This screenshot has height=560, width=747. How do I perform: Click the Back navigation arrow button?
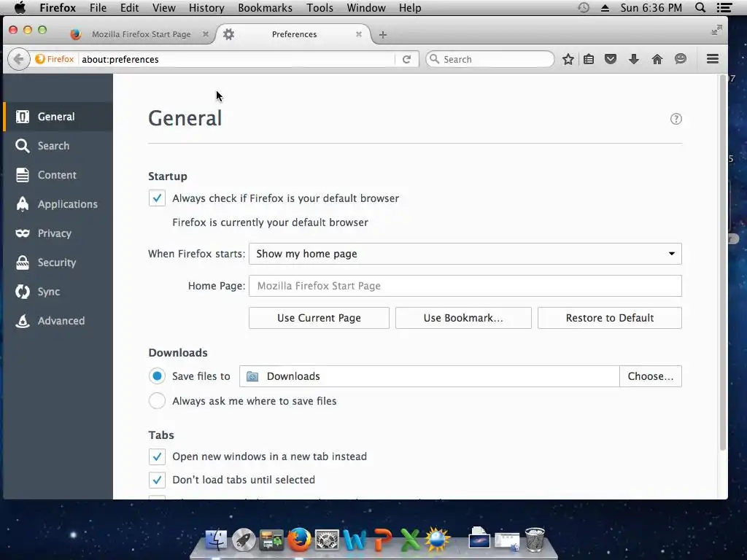point(18,59)
